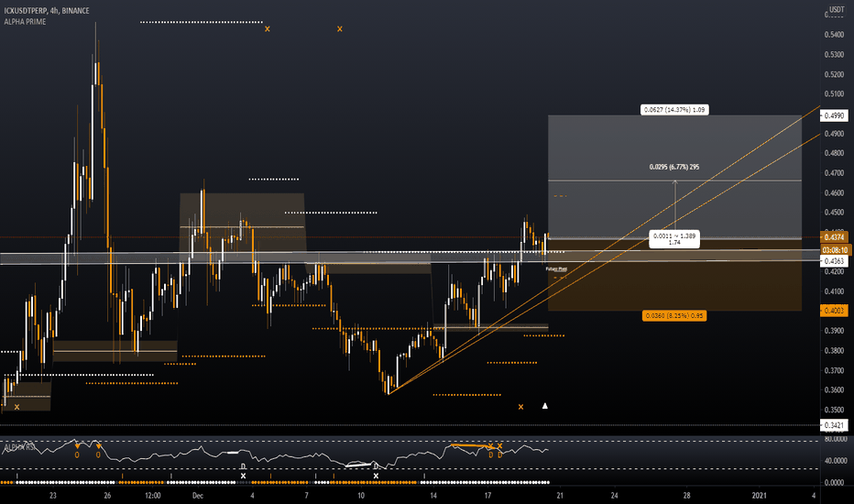Viewport: 854px width, 504px height.
Task: Select the ALPHA RSI indicator label
Action: 19,447
